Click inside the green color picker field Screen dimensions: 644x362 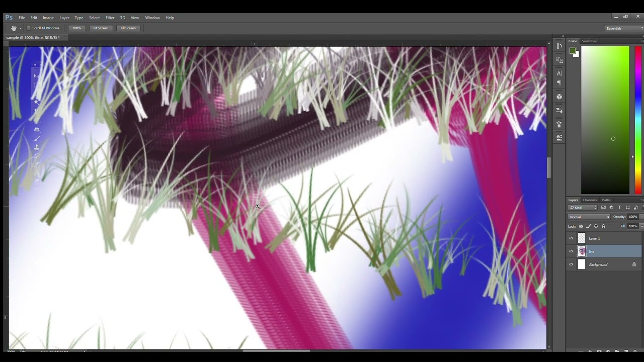coord(605,120)
